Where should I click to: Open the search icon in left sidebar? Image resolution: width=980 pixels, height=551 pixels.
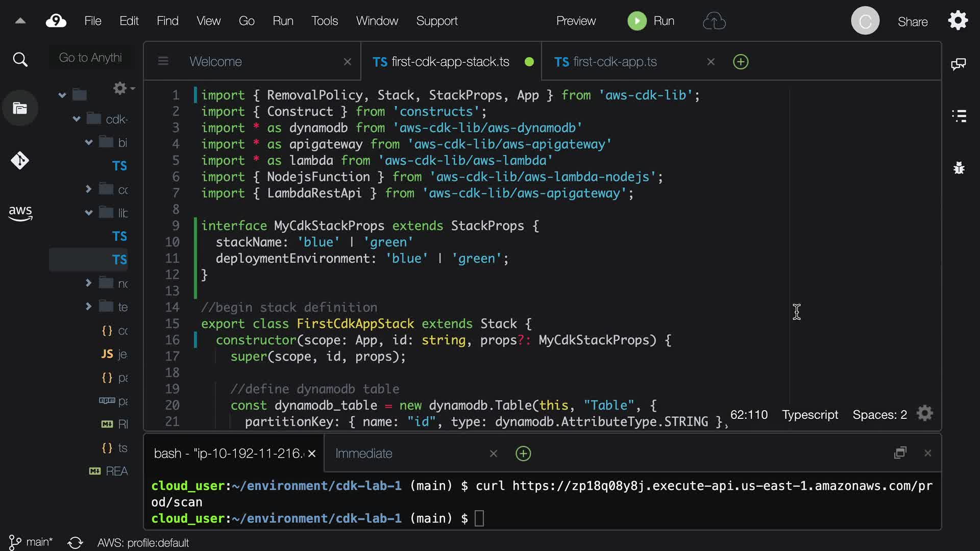point(20,60)
